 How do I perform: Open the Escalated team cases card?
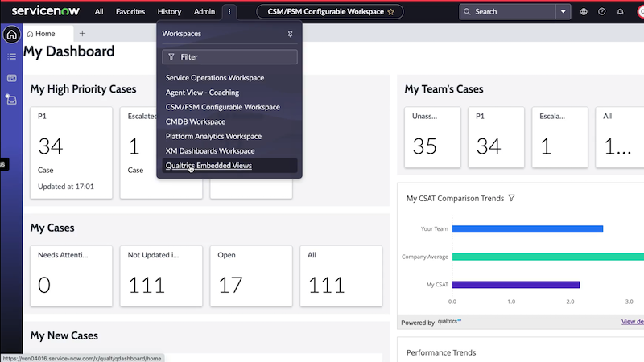coord(559,138)
